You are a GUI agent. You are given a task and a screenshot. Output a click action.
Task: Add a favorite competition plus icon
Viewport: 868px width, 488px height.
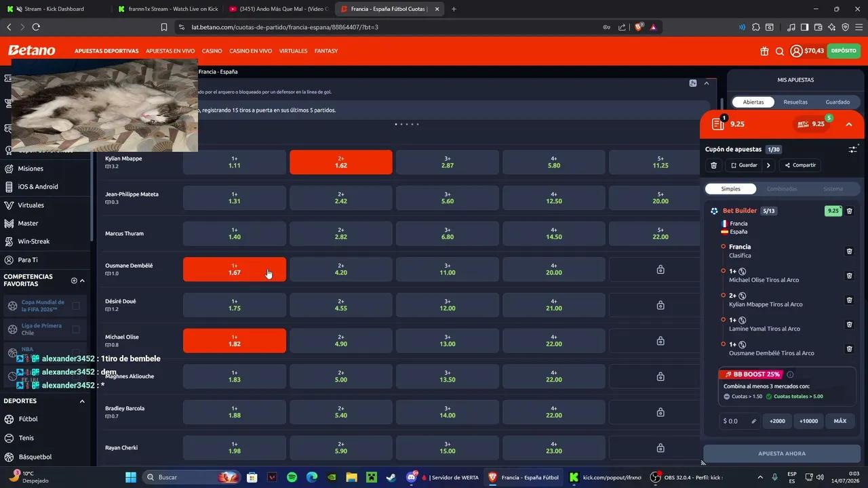[74, 281]
